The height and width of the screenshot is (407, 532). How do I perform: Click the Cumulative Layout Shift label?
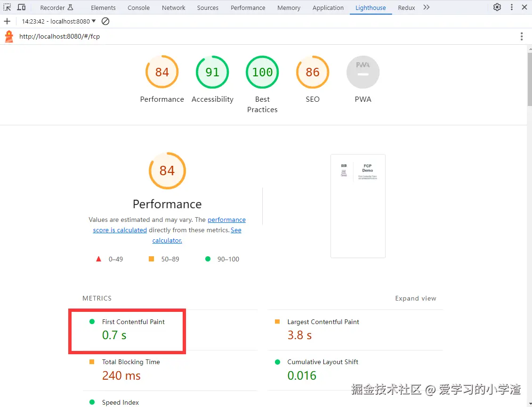click(x=322, y=362)
